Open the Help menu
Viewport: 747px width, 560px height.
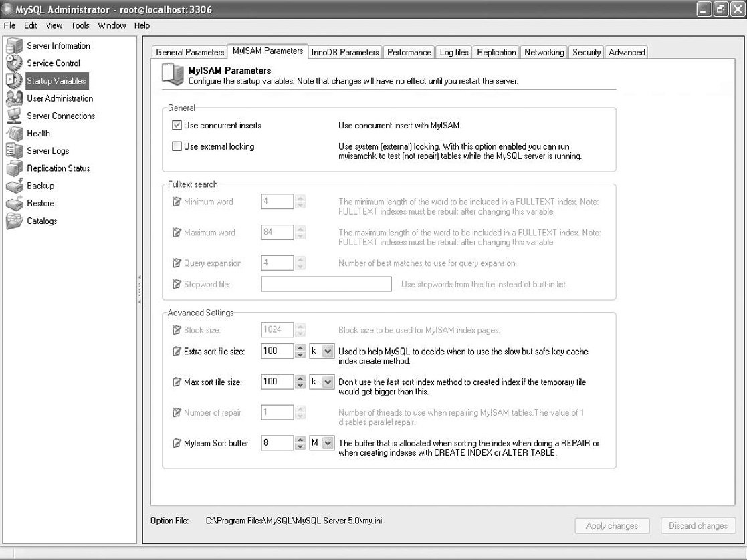(142, 25)
